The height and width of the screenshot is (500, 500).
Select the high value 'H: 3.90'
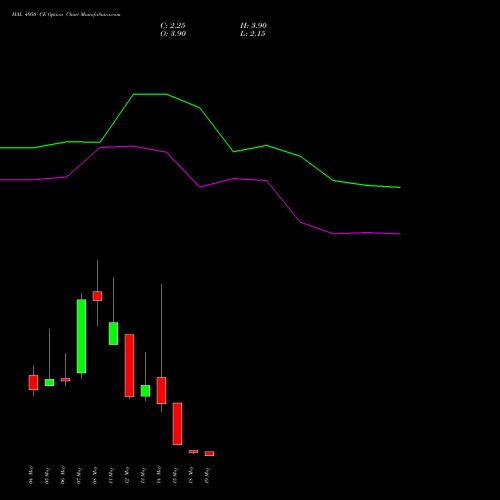[253, 26]
